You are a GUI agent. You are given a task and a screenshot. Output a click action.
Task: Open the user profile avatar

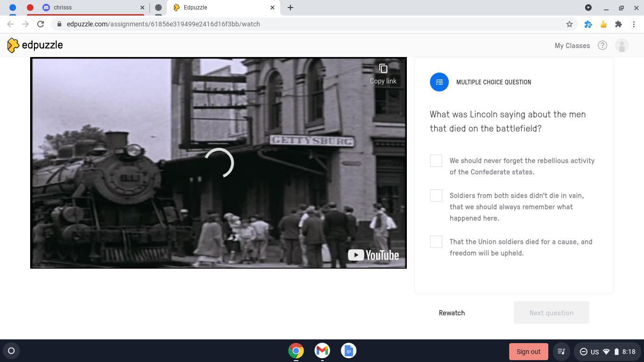tap(622, 46)
